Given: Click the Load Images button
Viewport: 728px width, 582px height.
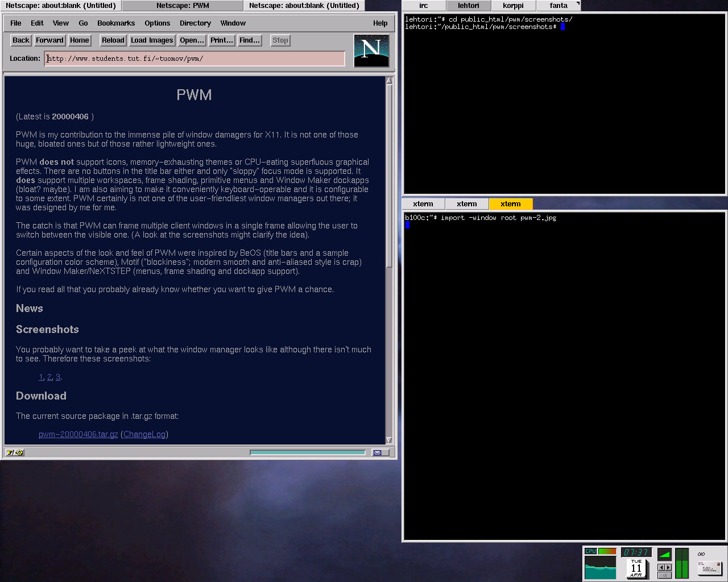Looking at the screenshot, I should click(152, 40).
